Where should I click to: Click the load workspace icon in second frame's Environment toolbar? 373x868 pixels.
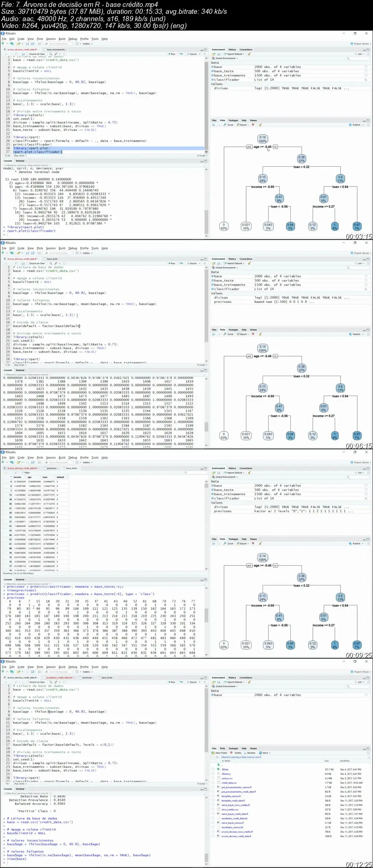click(214, 263)
